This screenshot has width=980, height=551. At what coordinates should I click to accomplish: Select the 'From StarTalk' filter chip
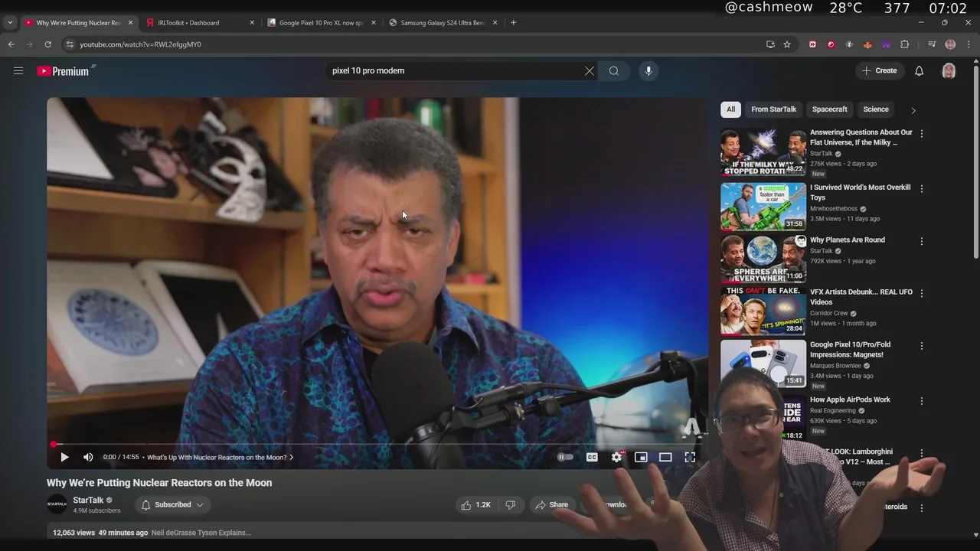coord(773,109)
